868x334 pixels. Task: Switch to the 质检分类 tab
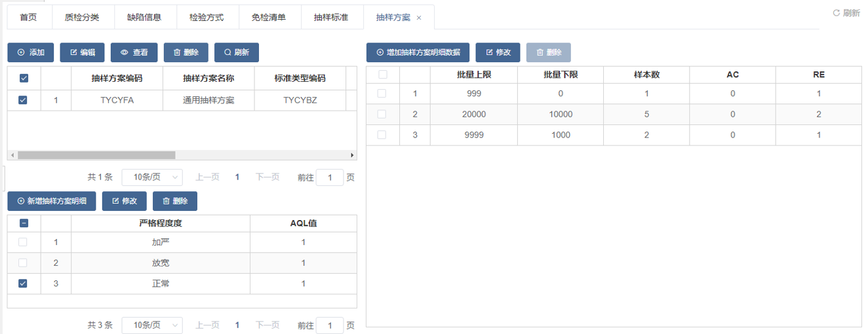[82, 18]
